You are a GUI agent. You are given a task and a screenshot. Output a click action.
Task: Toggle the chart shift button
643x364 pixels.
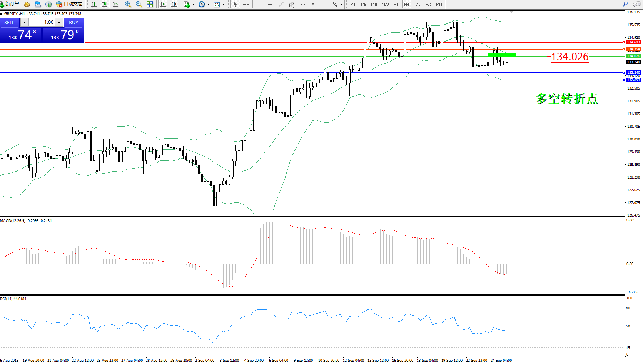click(x=174, y=4)
